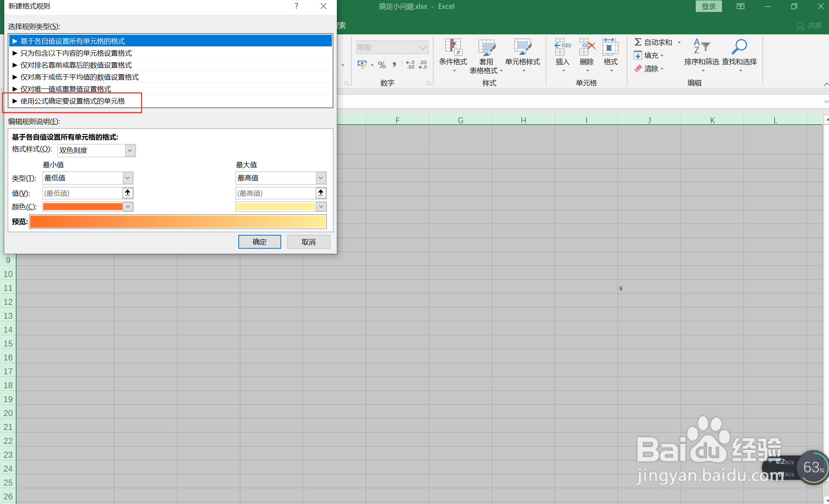Expand the minimum type (最低值) dropdown
This screenshot has height=504, width=829.
coord(127,178)
